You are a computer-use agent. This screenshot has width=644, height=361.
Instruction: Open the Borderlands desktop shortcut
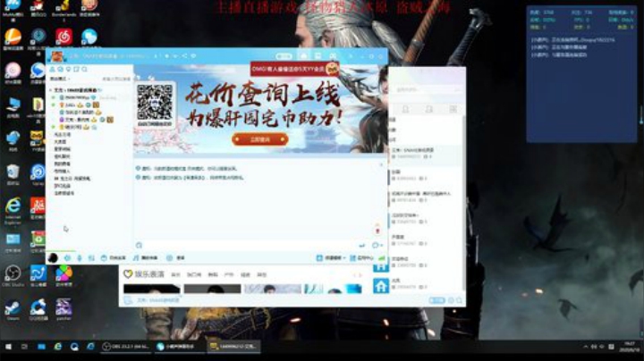tap(64, 8)
